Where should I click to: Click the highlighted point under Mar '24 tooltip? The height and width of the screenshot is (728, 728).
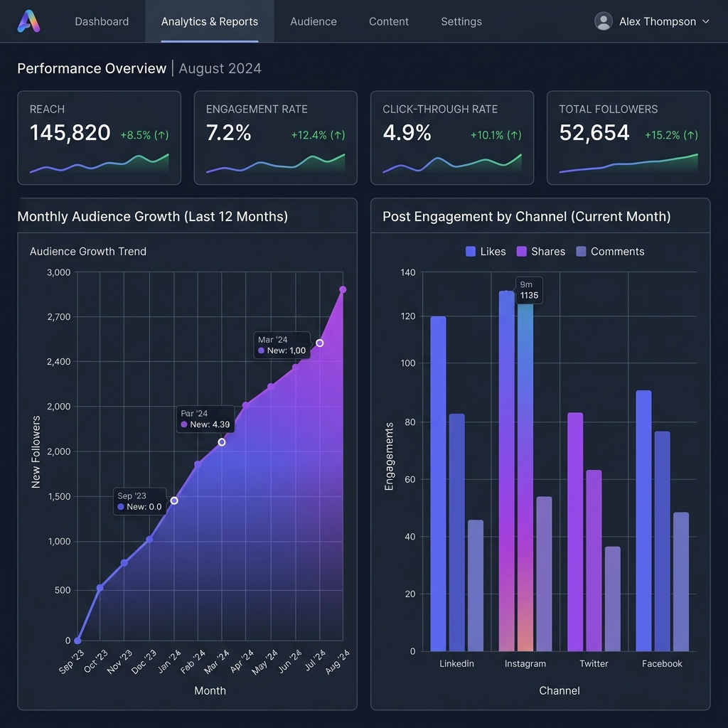pyautogui.click(x=319, y=343)
